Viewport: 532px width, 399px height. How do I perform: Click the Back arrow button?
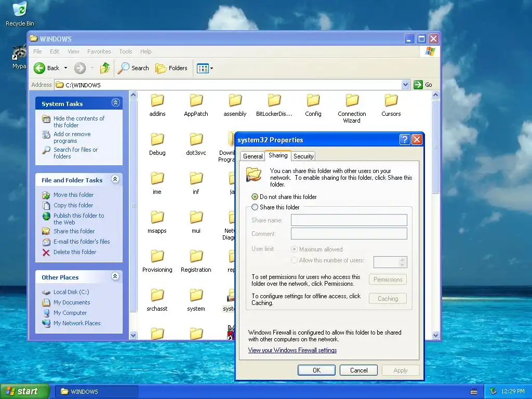[x=46, y=68]
